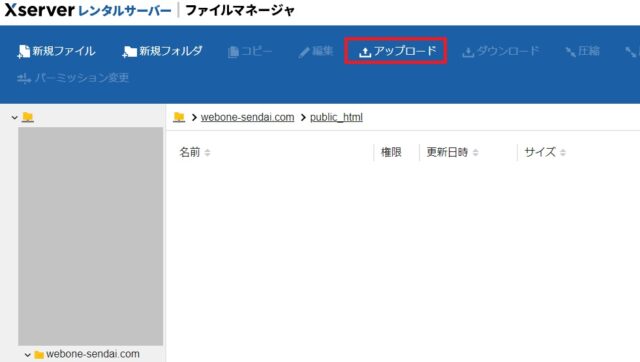The width and height of the screenshot is (640, 362).
Task: Click パーミッション変更 in the toolbar
Action: point(73,78)
